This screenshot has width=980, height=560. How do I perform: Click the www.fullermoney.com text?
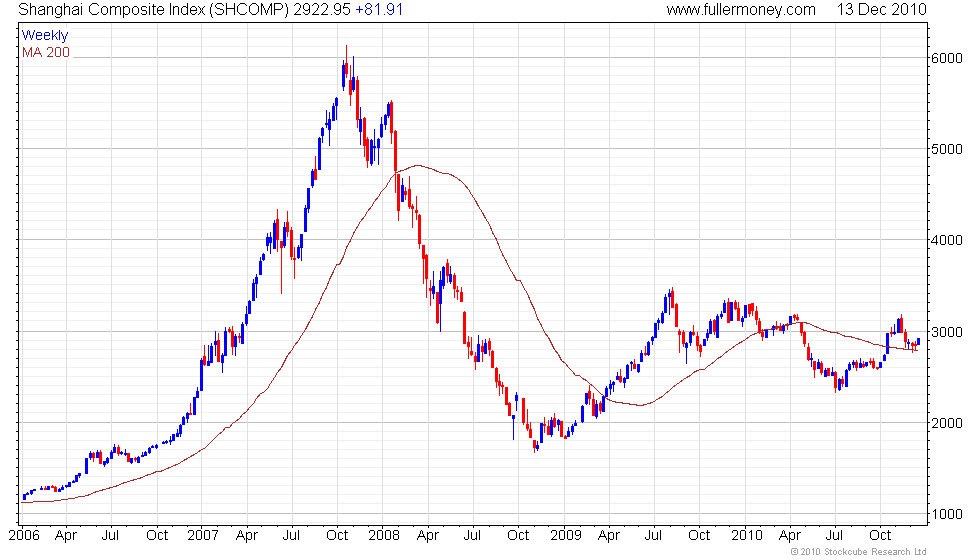(741, 10)
